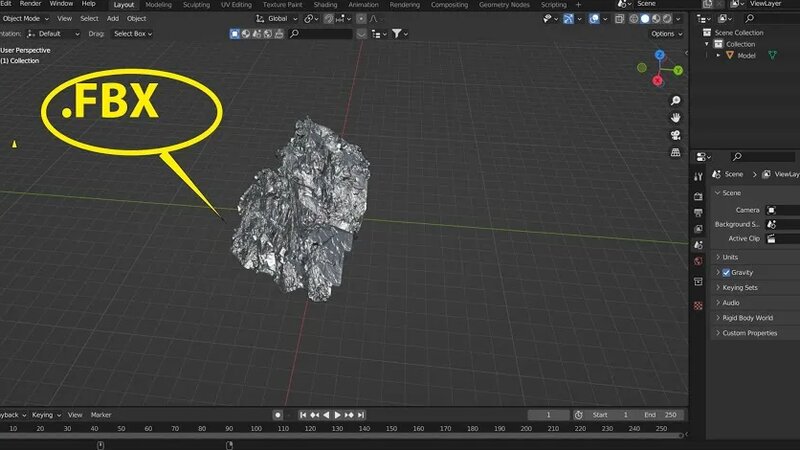Open the Window menu
This screenshot has height=450, width=800.
[x=61, y=4]
